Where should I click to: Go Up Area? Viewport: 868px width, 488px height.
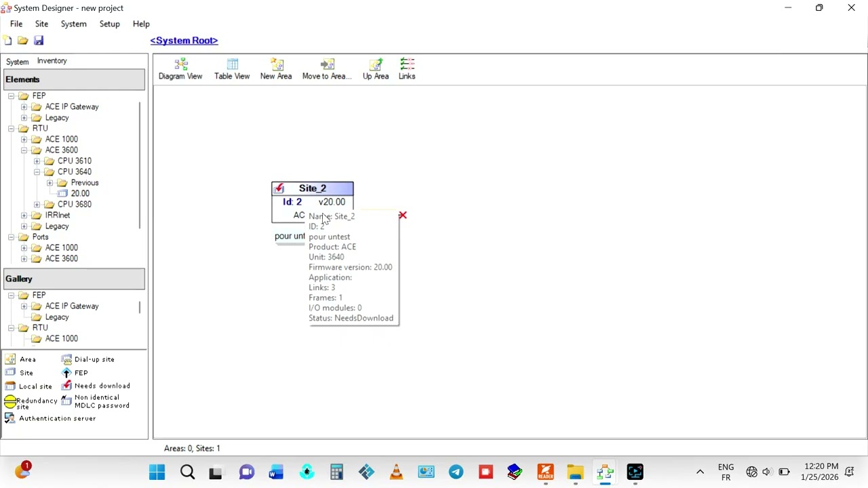tap(376, 69)
